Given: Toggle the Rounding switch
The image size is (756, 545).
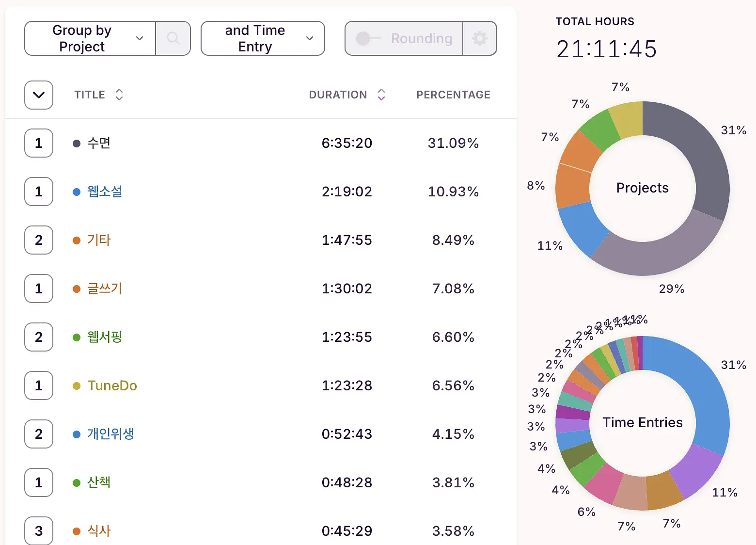Looking at the screenshot, I should pyautogui.click(x=368, y=38).
